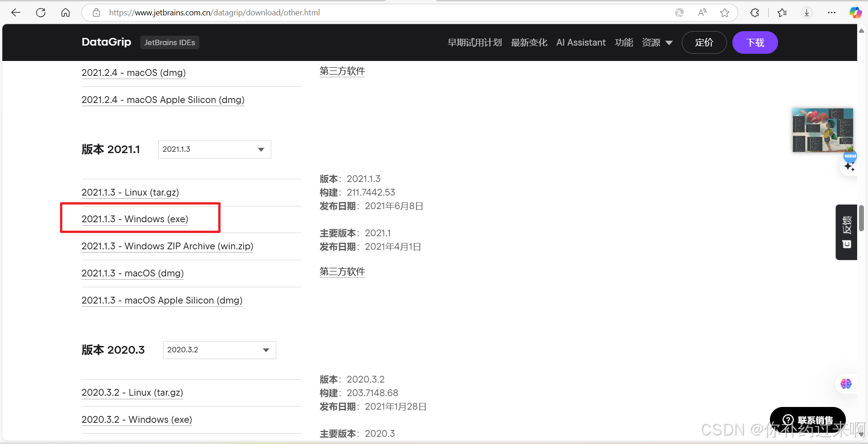Download 2021.1.3 Linux (tar.gz)
This screenshot has width=868, height=444.
(130, 192)
